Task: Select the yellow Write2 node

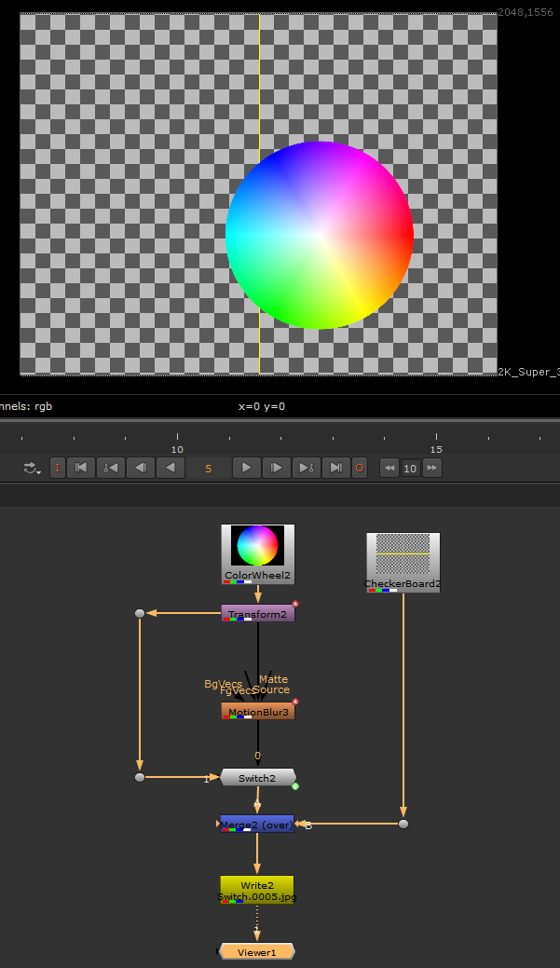Action: pyautogui.click(x=257, y=889)
